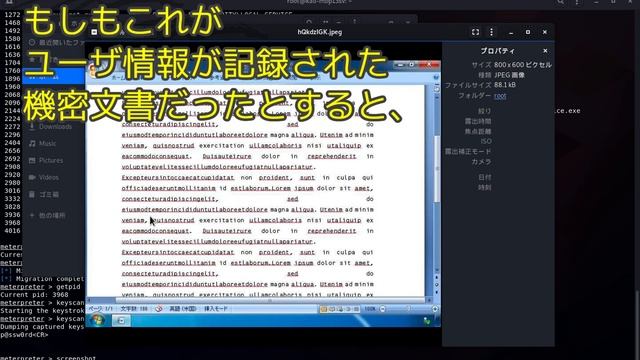Viewport: 640px width, 360px height.
Task: Click the Downloads arrow icon in the sidebar
Action: click(32, 127)
